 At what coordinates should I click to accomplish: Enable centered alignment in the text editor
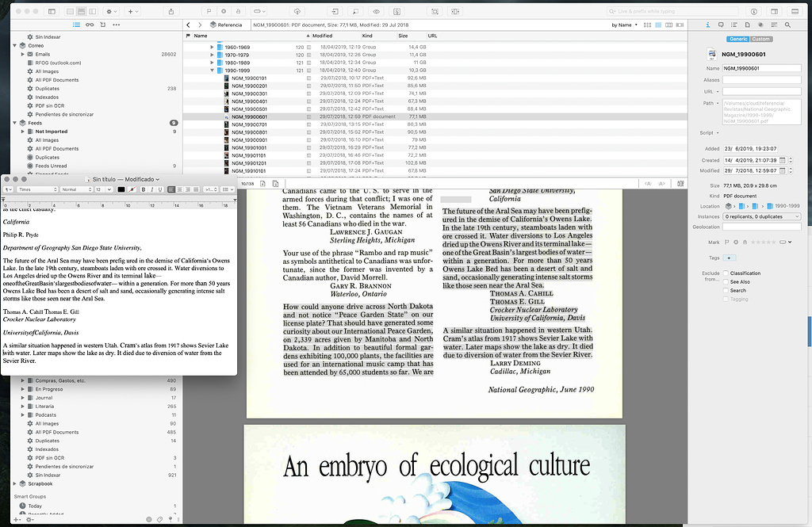click(x=179, y=189)
